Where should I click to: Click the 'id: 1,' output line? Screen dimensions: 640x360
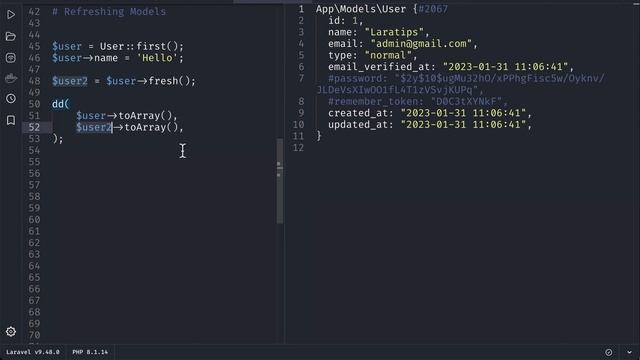pyautogui.click(x=345, y=20)
